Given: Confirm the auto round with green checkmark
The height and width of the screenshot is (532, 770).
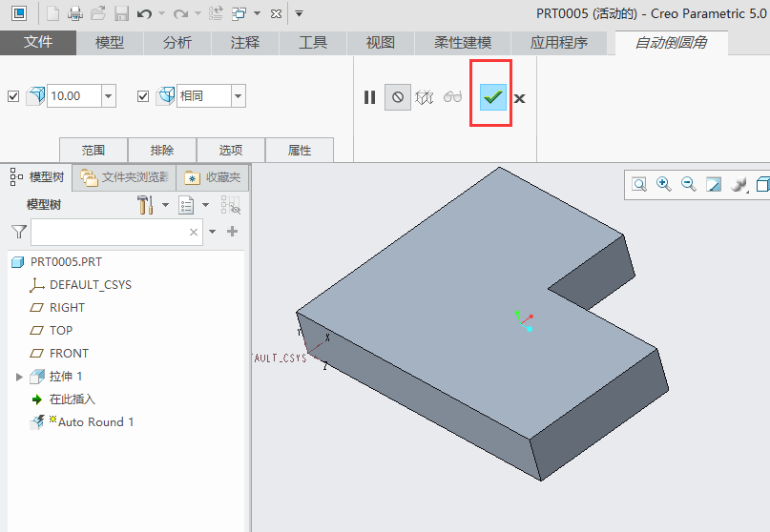Looking at the screenshot, I should pos(493,96).
